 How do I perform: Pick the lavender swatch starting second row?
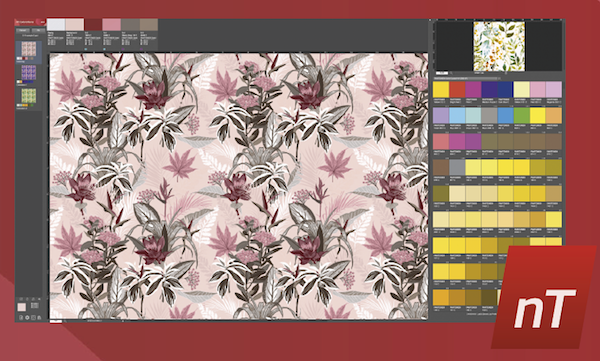(441, 115)
